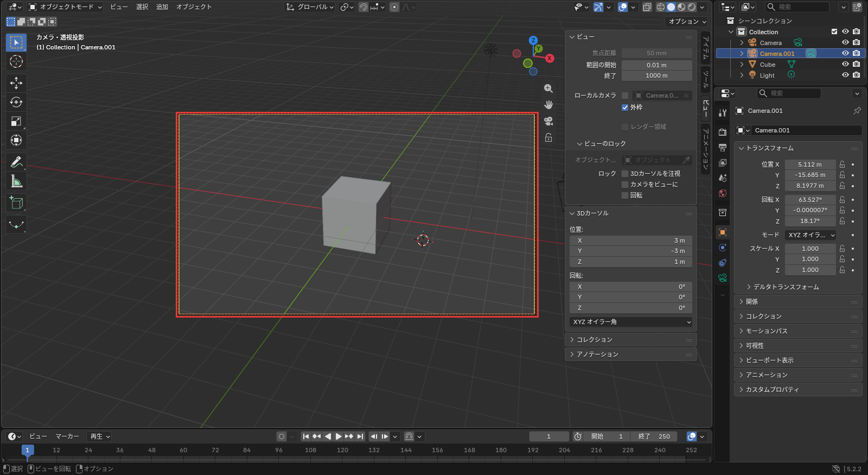Open the camera Data properties tab icon
The width and height of the screenshot is (868, 475).
(x=723, y=278)
